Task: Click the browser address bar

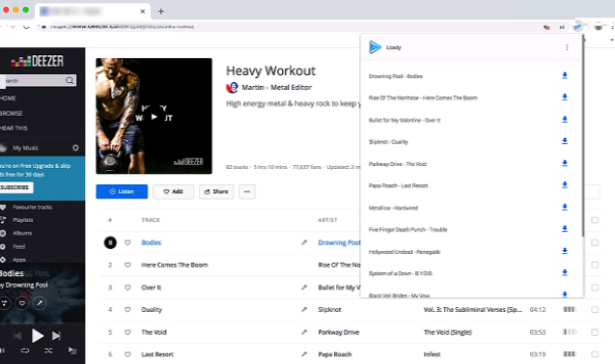Action: pos(291,27)
